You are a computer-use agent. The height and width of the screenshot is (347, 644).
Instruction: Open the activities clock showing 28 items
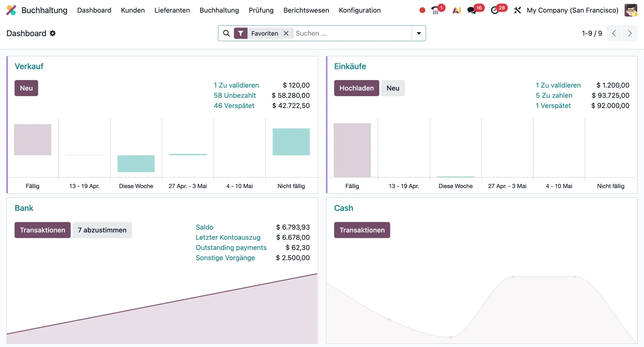[495, 10]
